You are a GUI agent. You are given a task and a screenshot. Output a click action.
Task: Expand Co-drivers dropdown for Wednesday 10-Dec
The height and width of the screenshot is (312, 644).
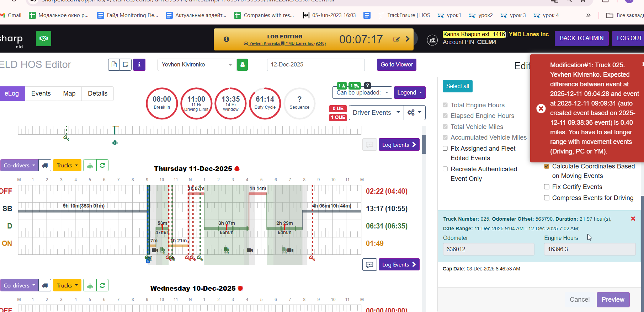[x=19, y=286]
